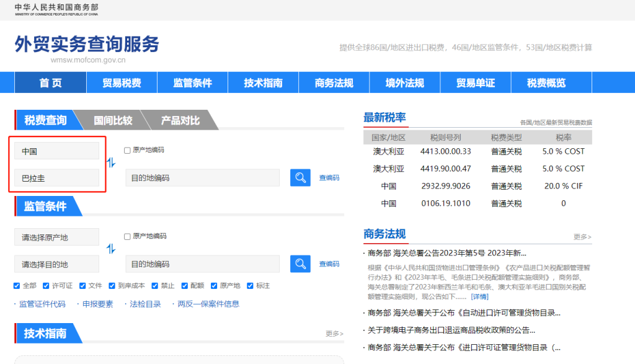The height and width of the screenshot is (364, 635).
Task: Click the 技术指南 section heading tab
Action: (45, 333)
